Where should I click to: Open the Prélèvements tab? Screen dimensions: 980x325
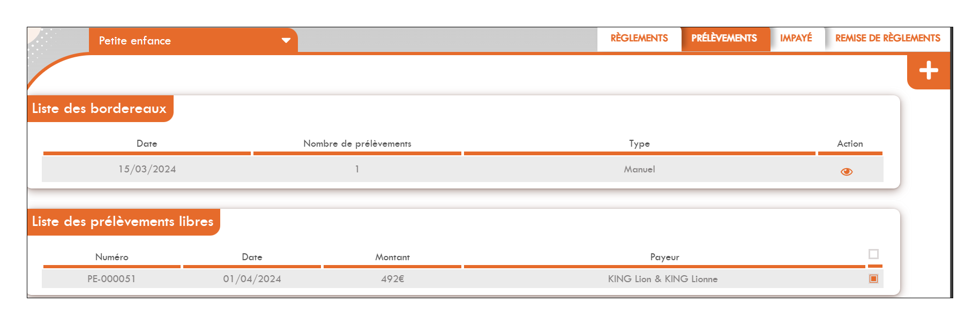pos(724,39)
